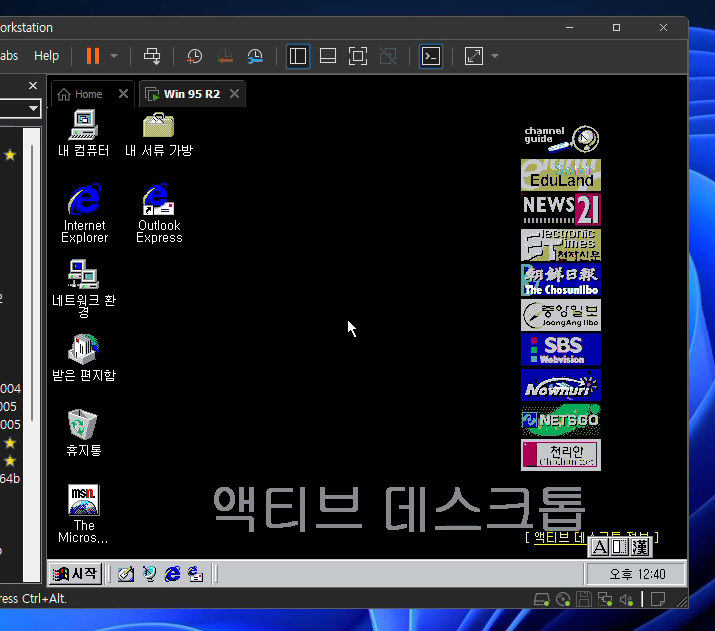
Task: Open the 천리안 Chollian channel
Action: point(561,455)
